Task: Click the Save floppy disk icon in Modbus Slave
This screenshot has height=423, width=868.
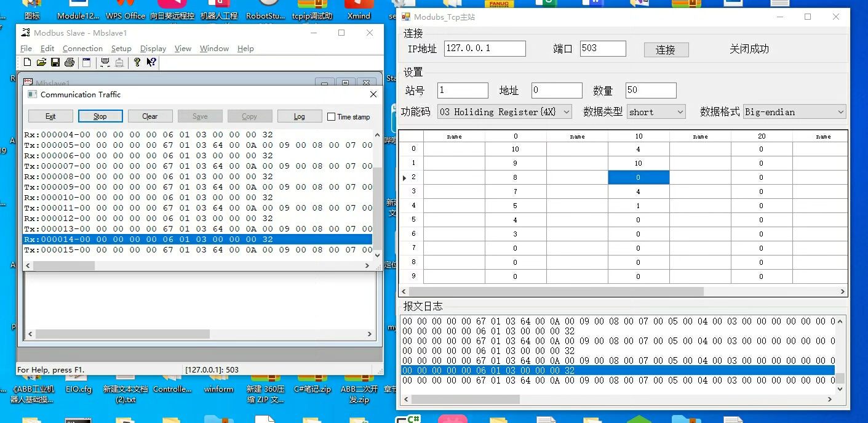Action: click(x=55, y=62)
